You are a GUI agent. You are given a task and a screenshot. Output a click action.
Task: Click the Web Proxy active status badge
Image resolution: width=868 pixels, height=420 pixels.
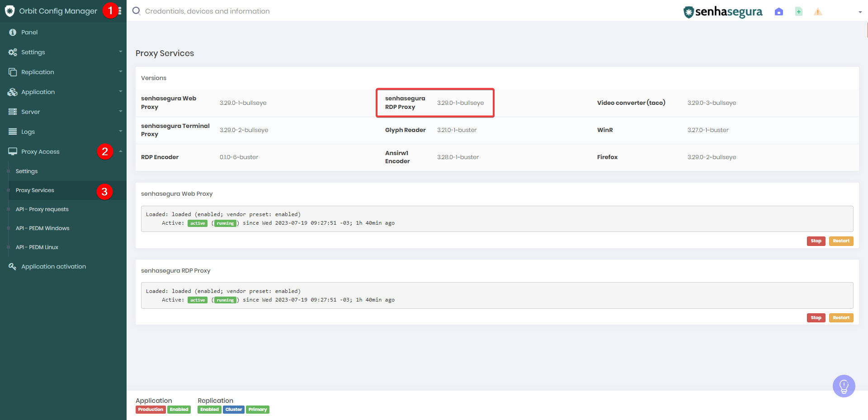click(198, 223)
